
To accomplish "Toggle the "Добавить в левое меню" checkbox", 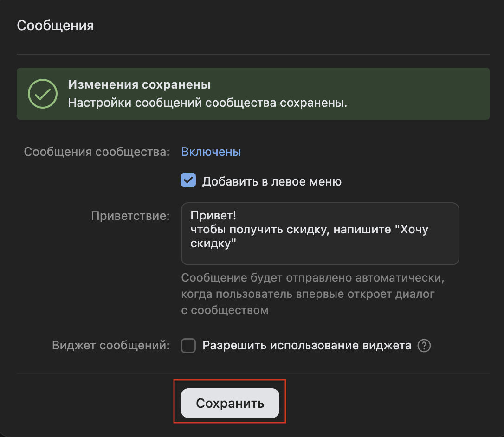I will pos(188,181).
